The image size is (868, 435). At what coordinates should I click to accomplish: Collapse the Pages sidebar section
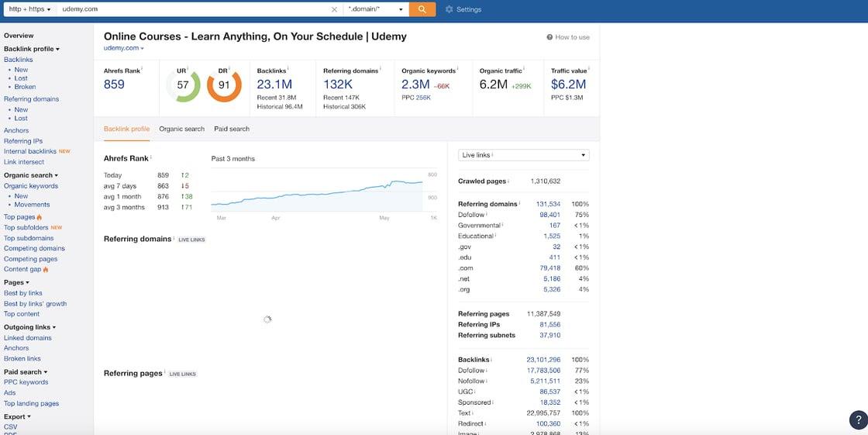pyautogui.click(x=16, y=282)
